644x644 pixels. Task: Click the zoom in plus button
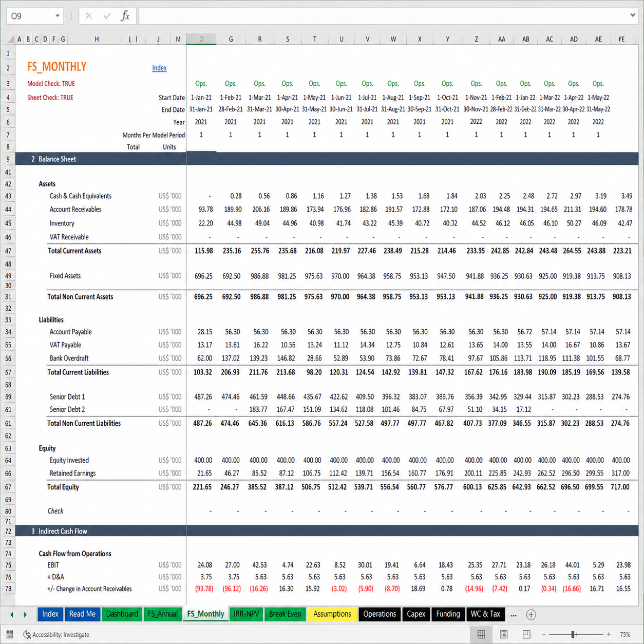pyautogui.click(x=609, y=635)
